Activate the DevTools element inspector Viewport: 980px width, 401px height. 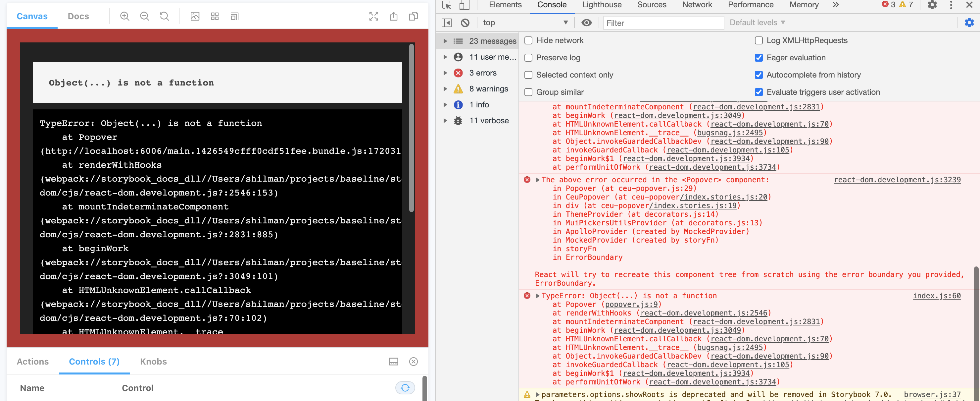coord(447,5)
